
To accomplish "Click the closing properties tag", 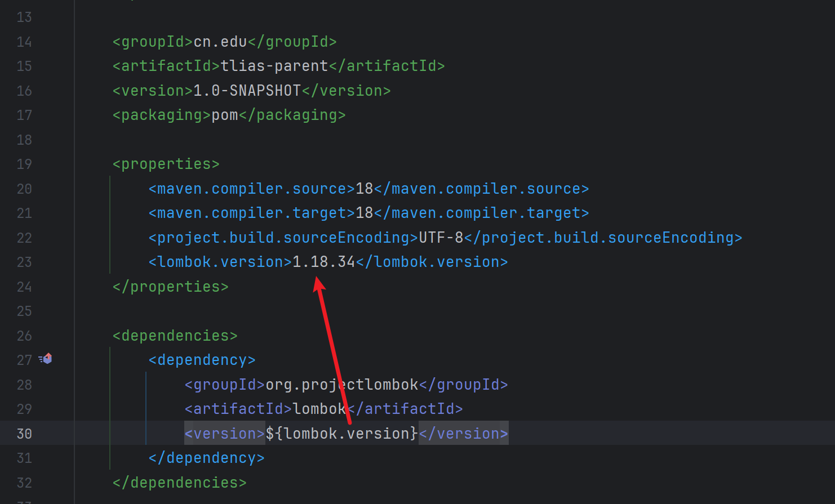I will 170,287.
